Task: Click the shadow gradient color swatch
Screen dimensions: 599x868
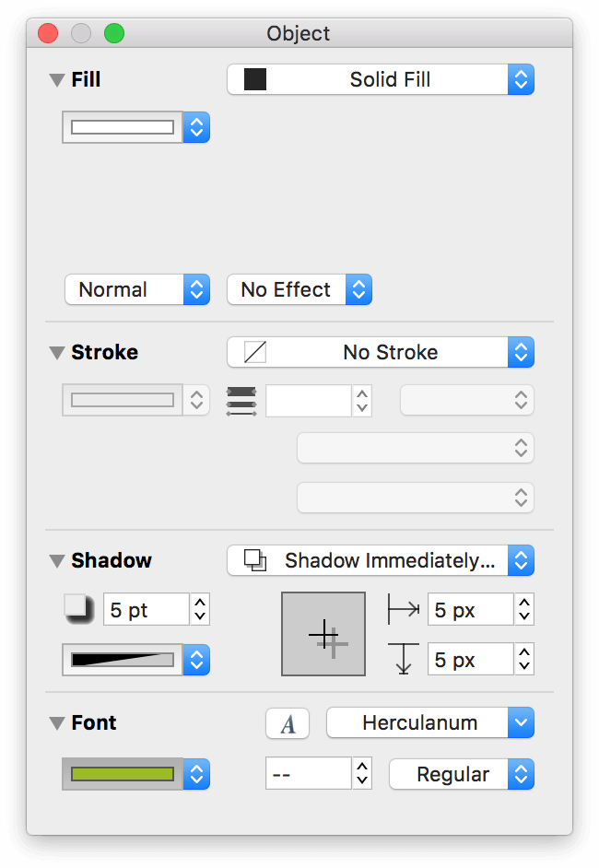Action: click(123, 660)
